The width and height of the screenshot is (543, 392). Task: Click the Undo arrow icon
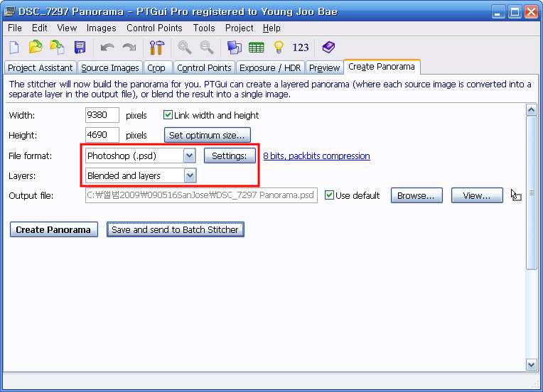pos(107,47)
